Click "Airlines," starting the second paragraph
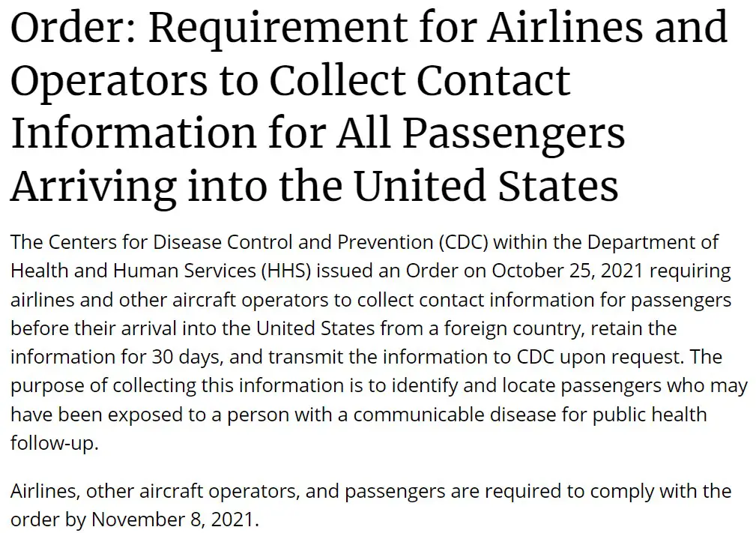The height and width of the screenshot is (533, 756). click(x=45, y=492)
